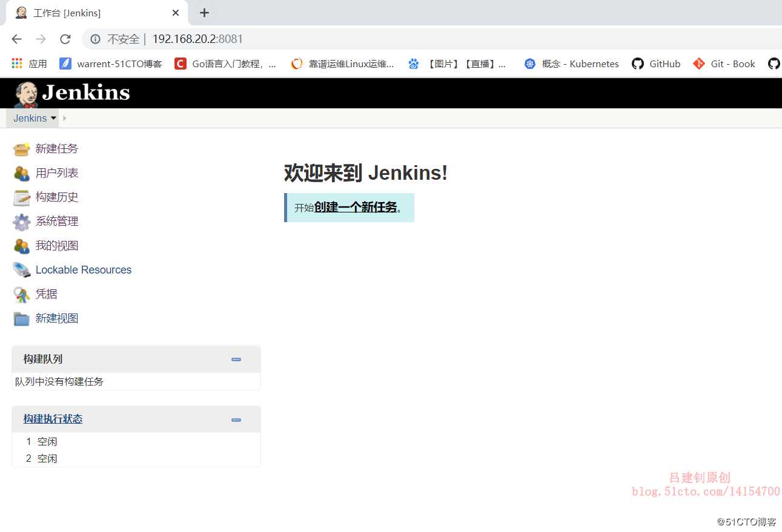This screenshot has height=532, width=782.
Task: Open the Lockable Resources link
Action: [x=84, y=270]
